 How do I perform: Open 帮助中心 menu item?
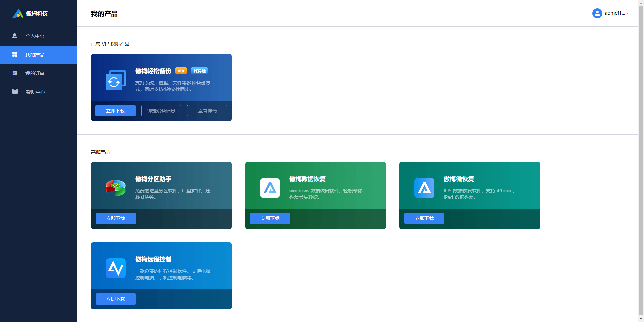pos(39,92)
